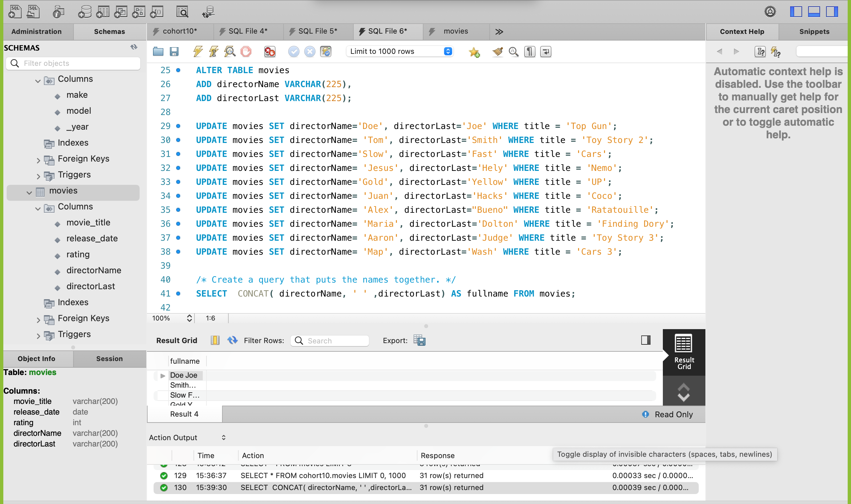Export recordset to external file icon
Screen dimensions: 851x504
point(420,340)
